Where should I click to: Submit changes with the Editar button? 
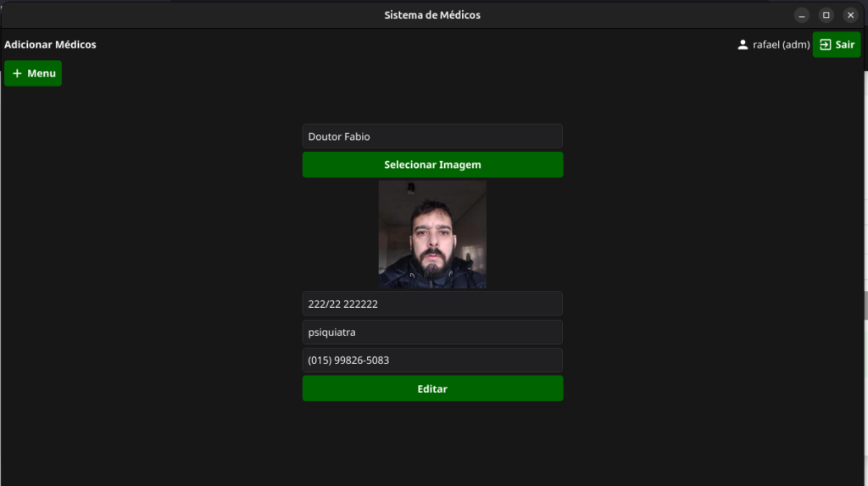pyautogui.click(x=432, y=388)
